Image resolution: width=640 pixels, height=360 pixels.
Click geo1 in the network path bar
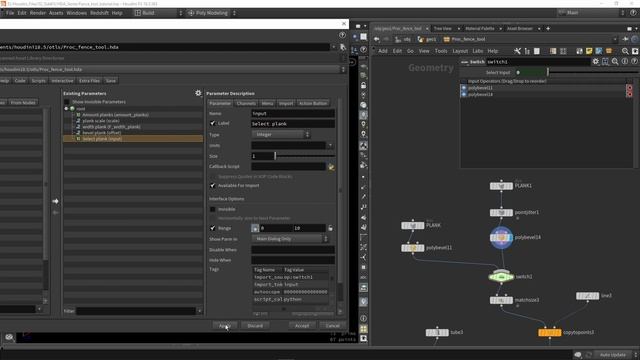point(427,39)
